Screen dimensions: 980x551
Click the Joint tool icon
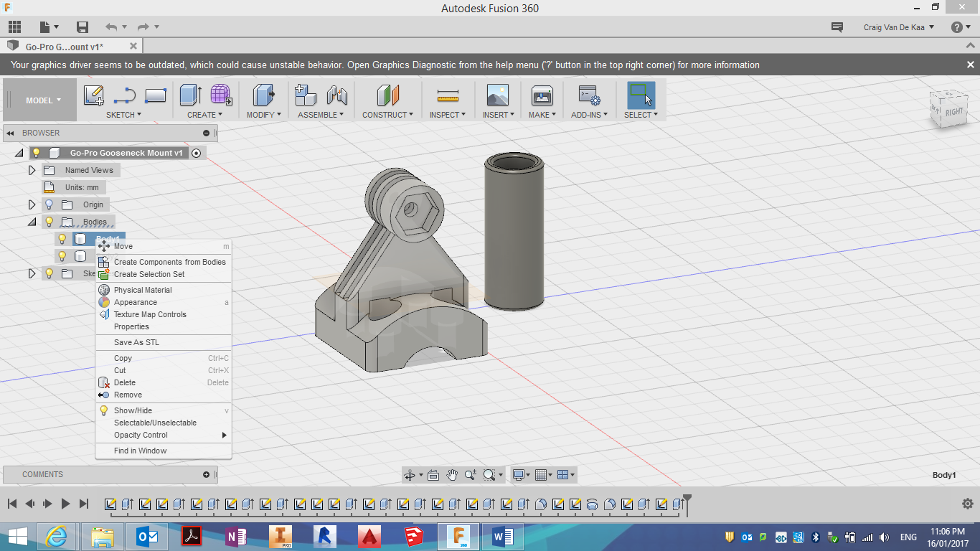coord(336,95)
